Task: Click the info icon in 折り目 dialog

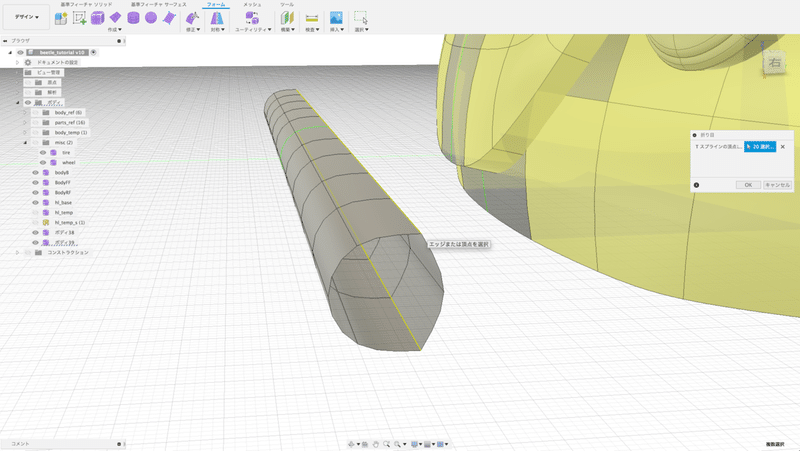Action: [696, 185]
